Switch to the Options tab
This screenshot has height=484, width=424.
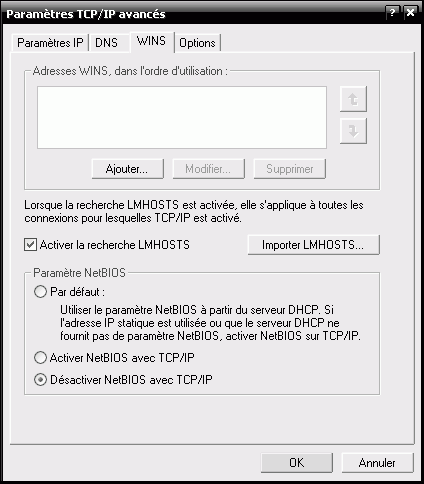(x=197, y=43)
